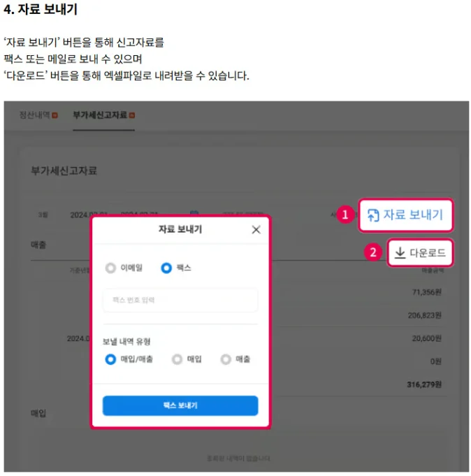Click the 다운로드 download arrow icon
471x476 pixels.
tap(400, 253)
